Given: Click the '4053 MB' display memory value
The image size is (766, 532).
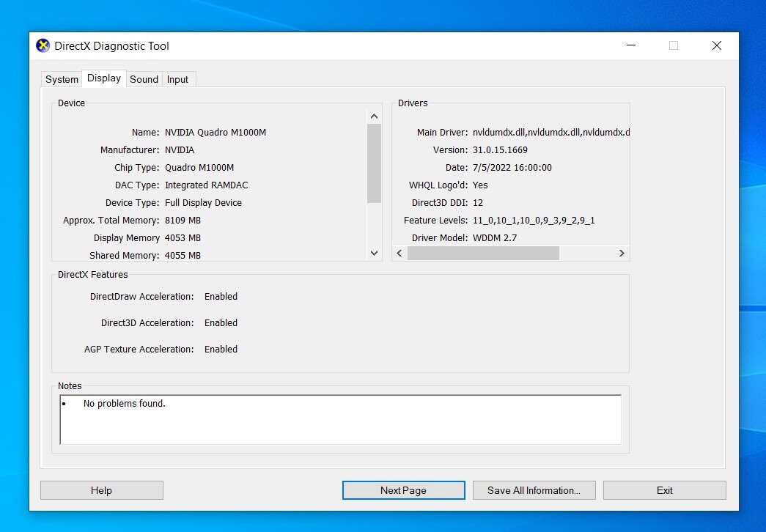Looking at the screenshot, I should 183,238.
